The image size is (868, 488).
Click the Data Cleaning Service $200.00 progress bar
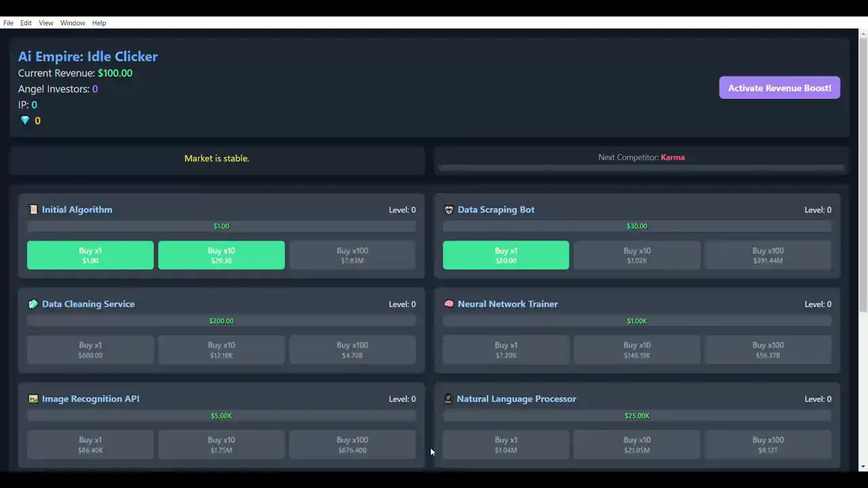point(221,321)
